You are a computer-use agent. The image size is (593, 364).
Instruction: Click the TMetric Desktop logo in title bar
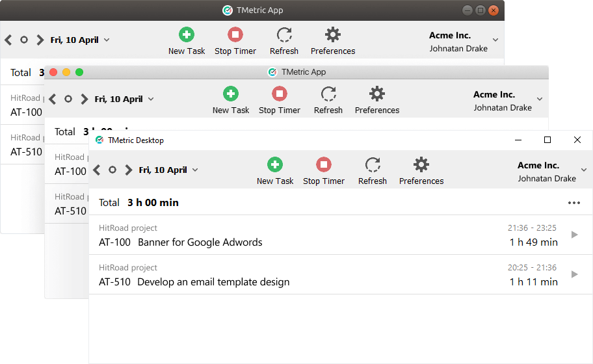[99, 140]
